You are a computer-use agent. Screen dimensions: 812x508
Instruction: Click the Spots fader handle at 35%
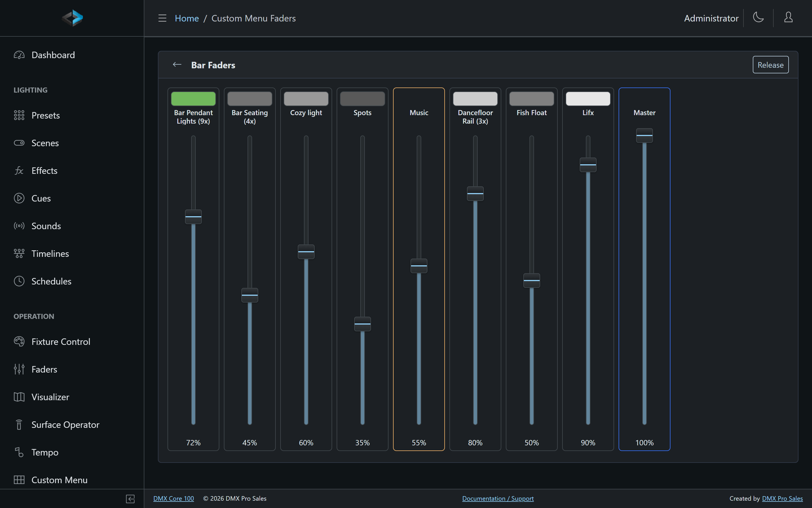[x=362, y=324]
